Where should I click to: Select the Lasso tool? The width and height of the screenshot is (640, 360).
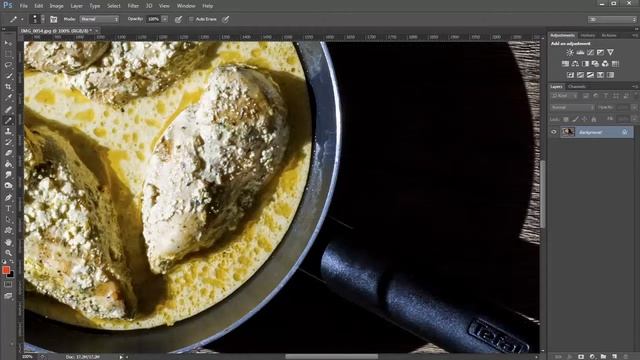[x=8, y=65]
